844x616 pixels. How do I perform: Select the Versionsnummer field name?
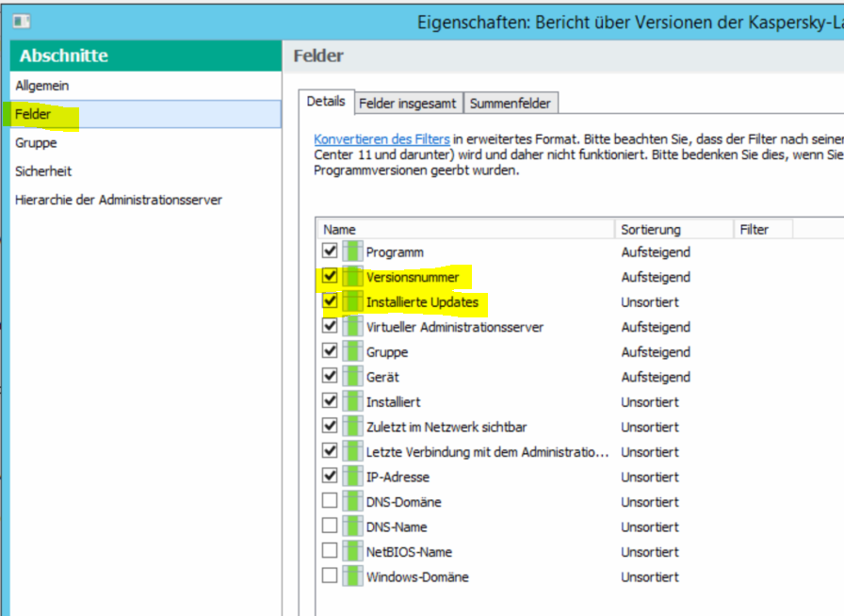click(x=413, y=277)
